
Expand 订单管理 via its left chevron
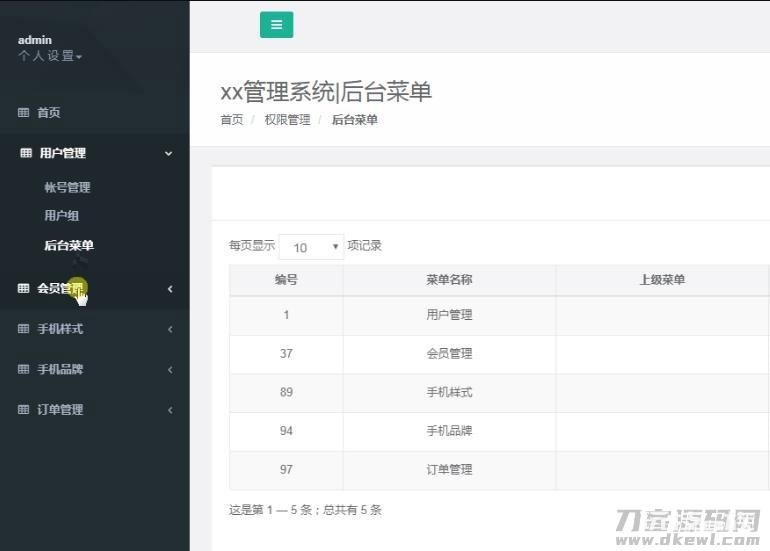point(170,410)
